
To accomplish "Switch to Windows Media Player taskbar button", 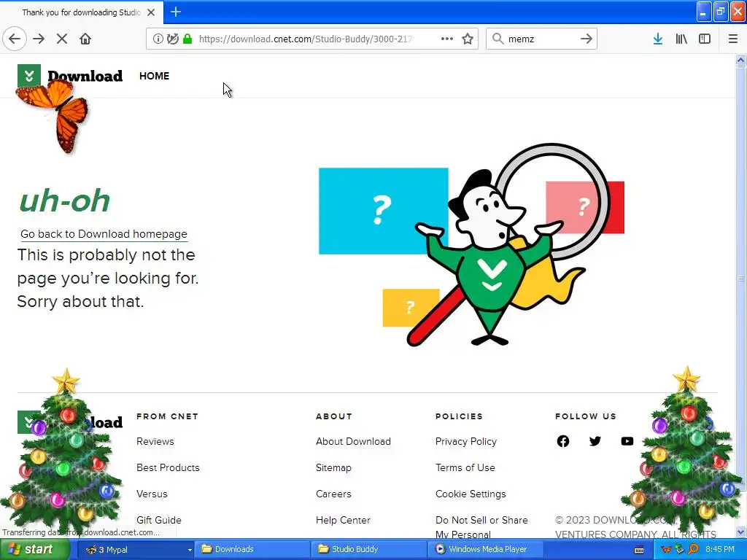I will click(486, 550).
